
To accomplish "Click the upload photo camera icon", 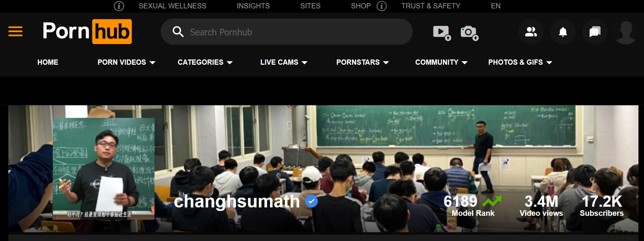I will (x=469, y=33).
